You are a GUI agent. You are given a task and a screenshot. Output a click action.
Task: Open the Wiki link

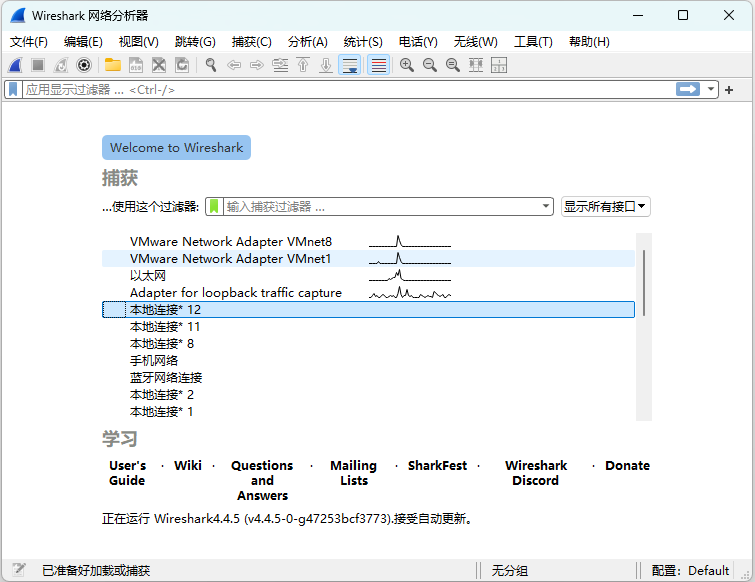[x=188, y=466]
